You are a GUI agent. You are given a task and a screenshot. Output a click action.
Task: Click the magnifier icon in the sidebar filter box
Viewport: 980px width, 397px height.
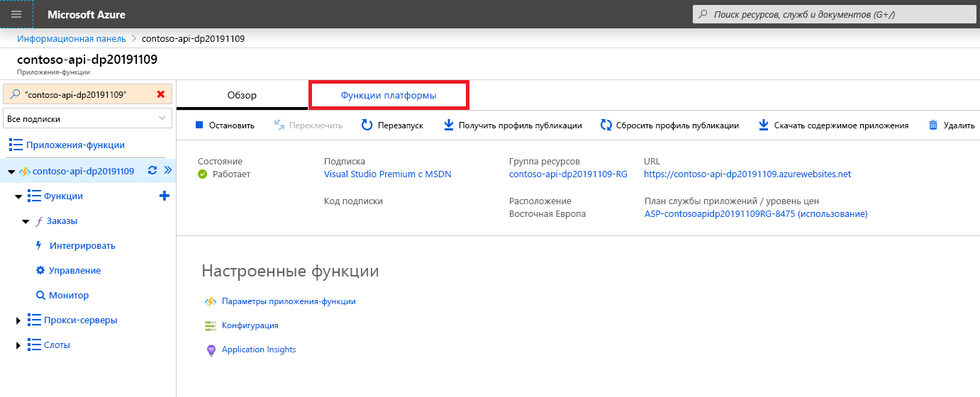[x=15, y=94]
